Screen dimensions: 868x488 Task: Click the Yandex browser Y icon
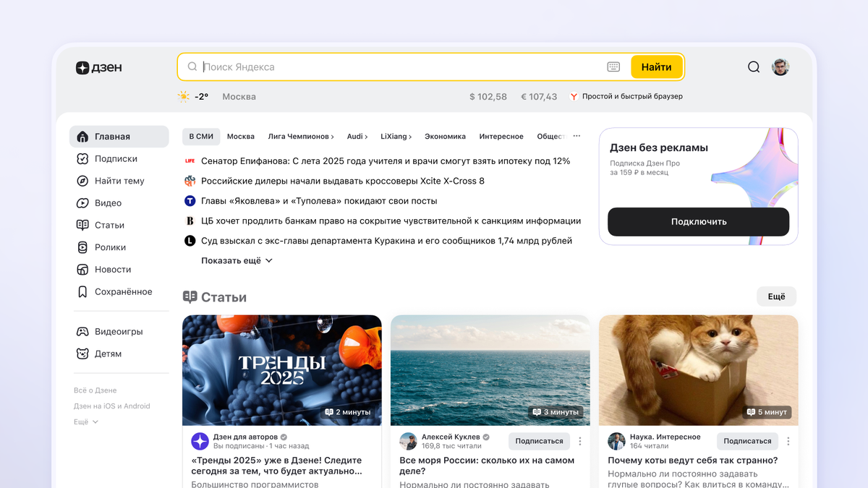click(574, 96)
